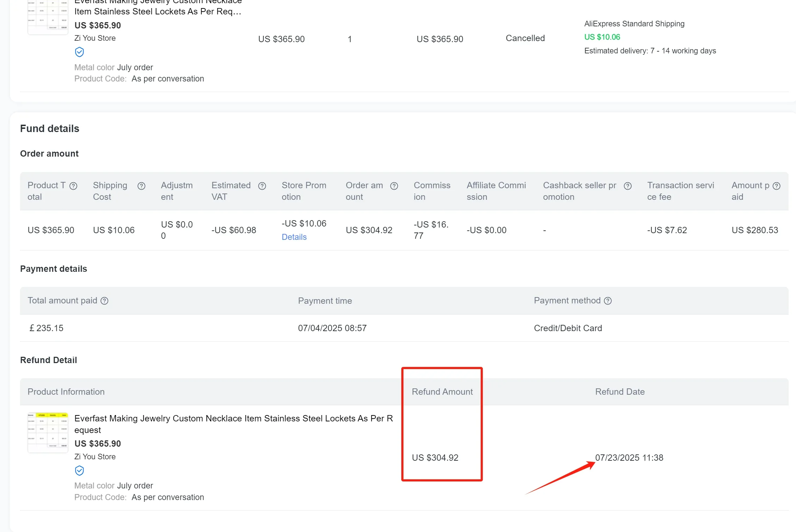Open Zi You Store in the refund row
The width and height of the screenshot is (796, 532).
pos(95,457)
